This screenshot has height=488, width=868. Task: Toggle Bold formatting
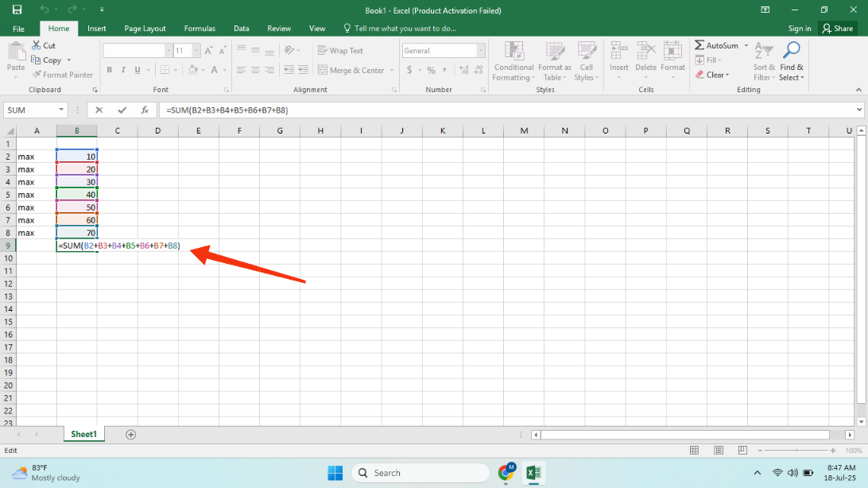click(x=109, y=70)
